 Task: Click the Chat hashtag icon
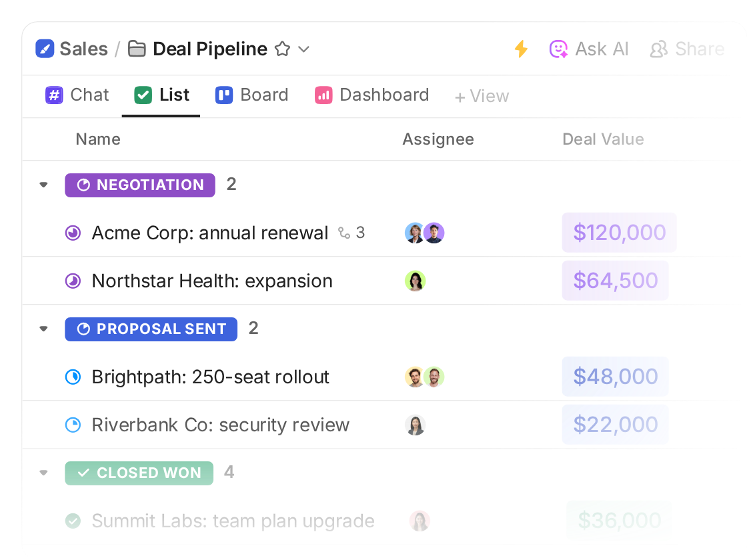pyautogui.click(x=54, y=95)
